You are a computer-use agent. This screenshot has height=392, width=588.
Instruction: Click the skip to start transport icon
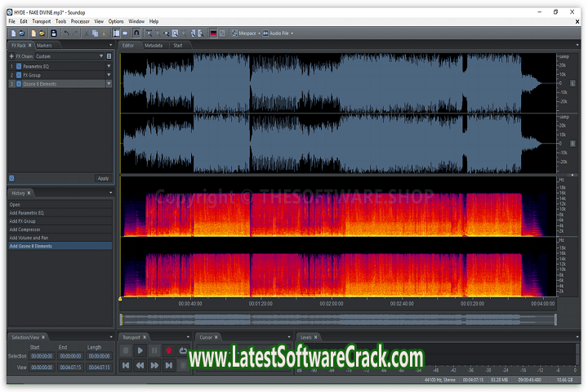[126, 365]
